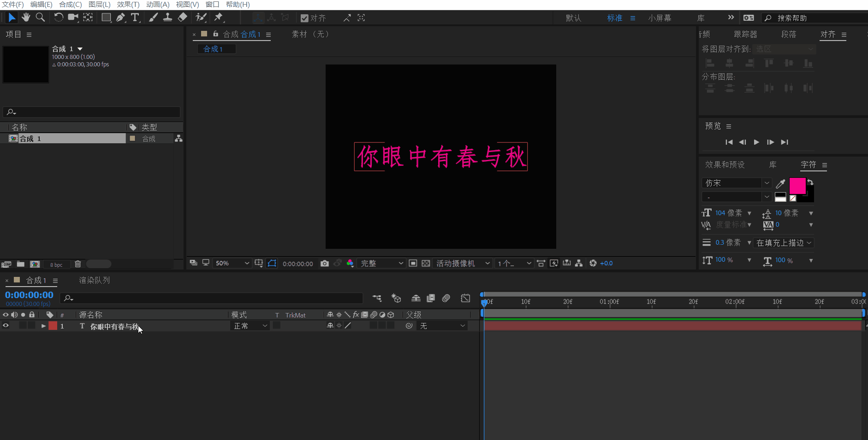Toggle transparency grid in viewer
Image resolution: width=868 pixels, height=440 pixels.
pos(426,263)
